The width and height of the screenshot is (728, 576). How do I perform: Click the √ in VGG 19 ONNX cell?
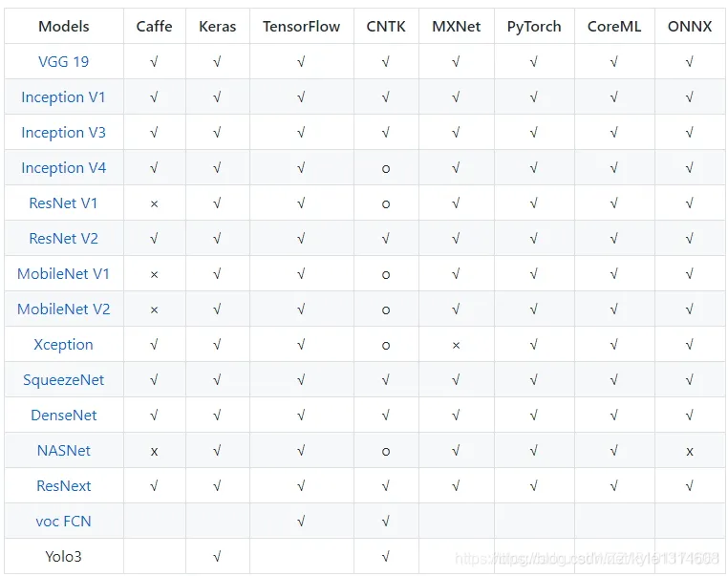pyautogui.click(x=690, y=62)
